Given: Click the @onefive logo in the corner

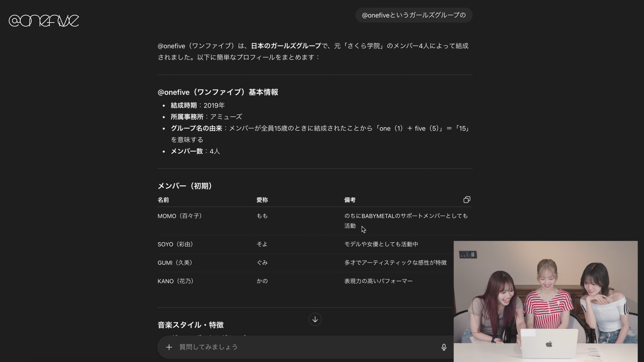Looking at the screenshot, I should (x=44, y=20).
